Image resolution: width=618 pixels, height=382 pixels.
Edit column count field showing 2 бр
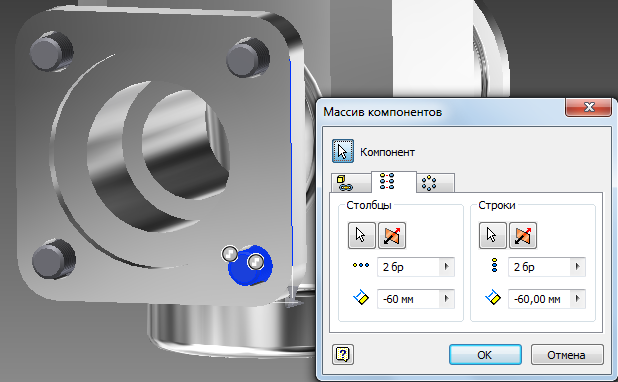[408, 267]
